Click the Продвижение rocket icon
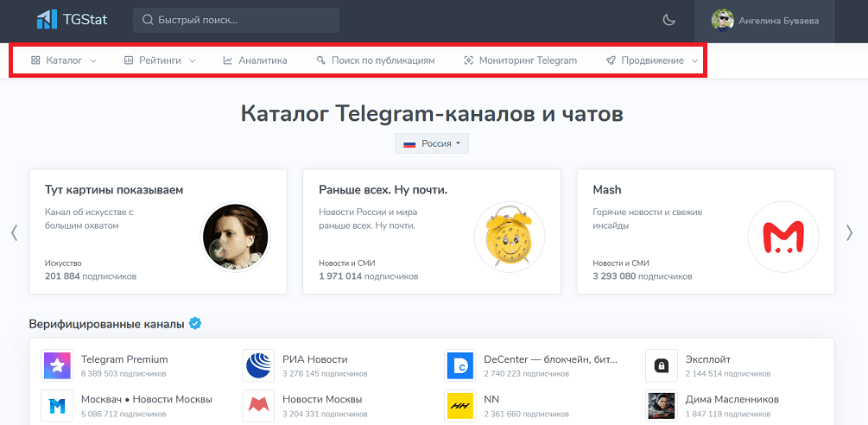The image size is (868, 425). pos(611,60)
